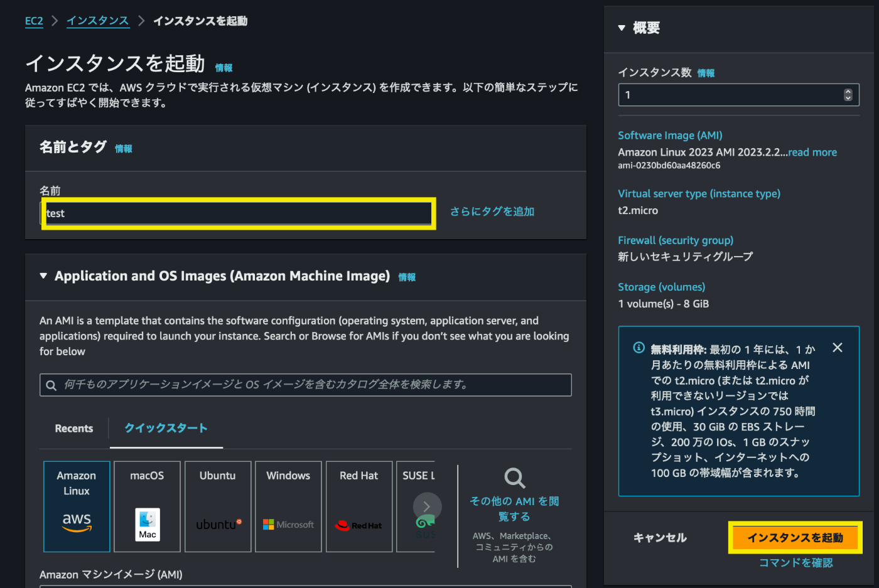Click the インスタンス数 number field
Screen dimensions: 879x588
(738, 95)
